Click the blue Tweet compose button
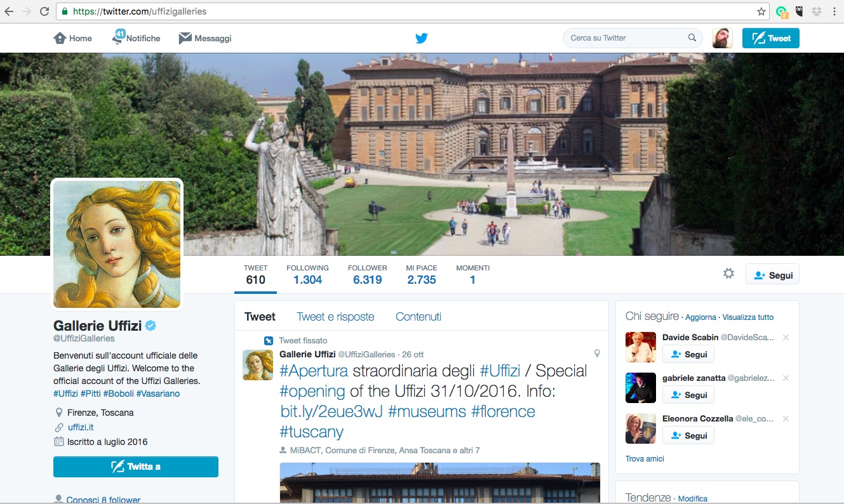The width and height of the screenshot is (844, 504). 771,38
